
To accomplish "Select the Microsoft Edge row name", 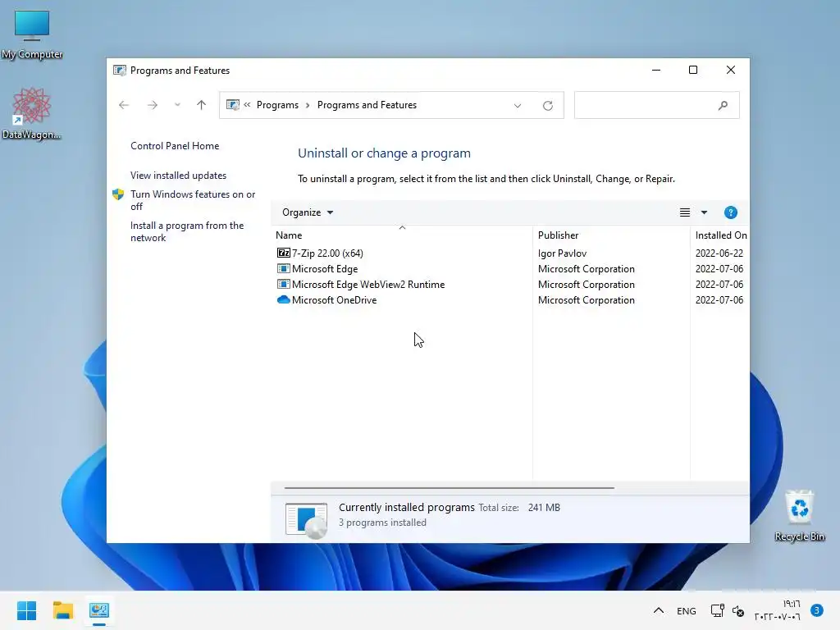I will pyautogui.click(x=325, y=269).
